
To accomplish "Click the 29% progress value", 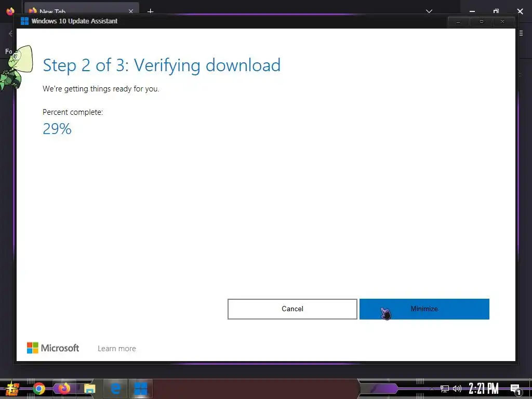I will [x=57, y=129].
